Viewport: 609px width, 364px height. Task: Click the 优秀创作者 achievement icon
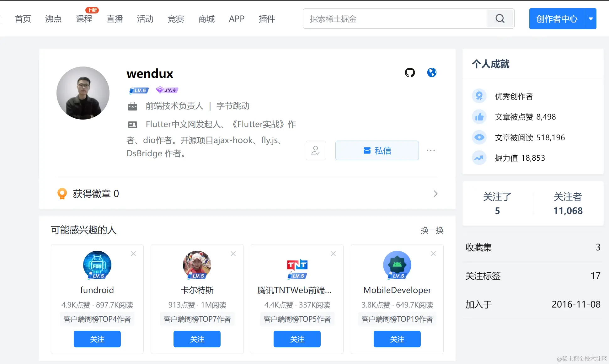pos(479,96)
